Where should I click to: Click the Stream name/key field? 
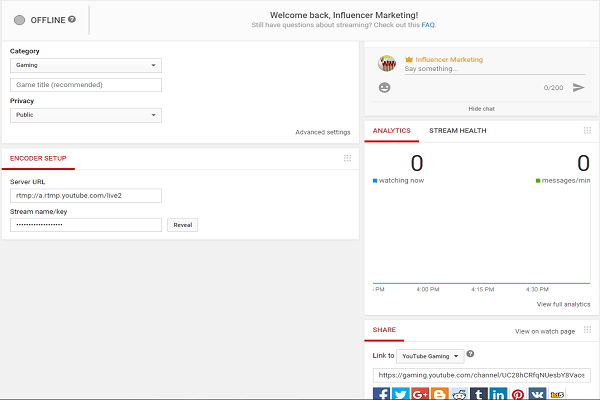tap(86, 225)
